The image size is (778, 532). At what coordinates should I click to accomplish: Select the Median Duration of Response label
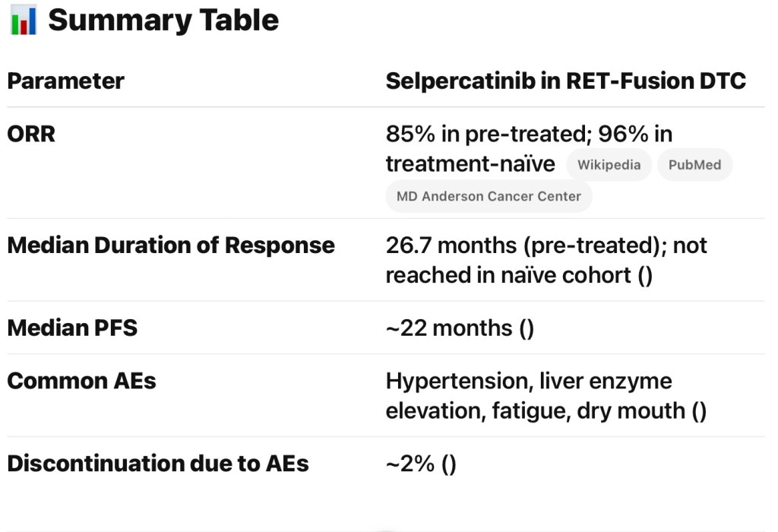point(171,245)
